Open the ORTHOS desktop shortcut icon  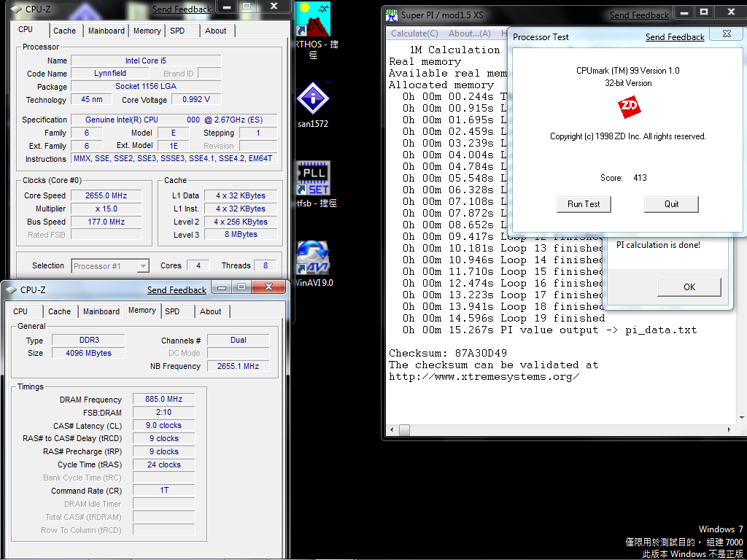[x=312, y=20]
